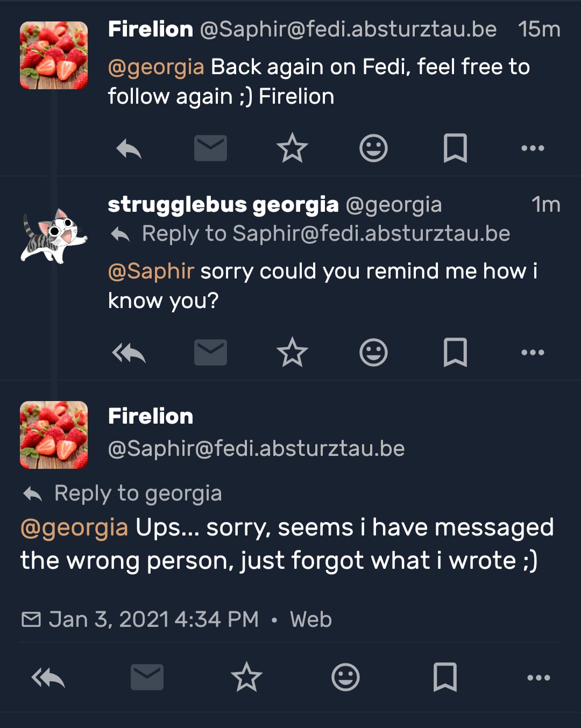
Task: Favourite the 'Ups... sorry' post
Action: pos(246,677)
